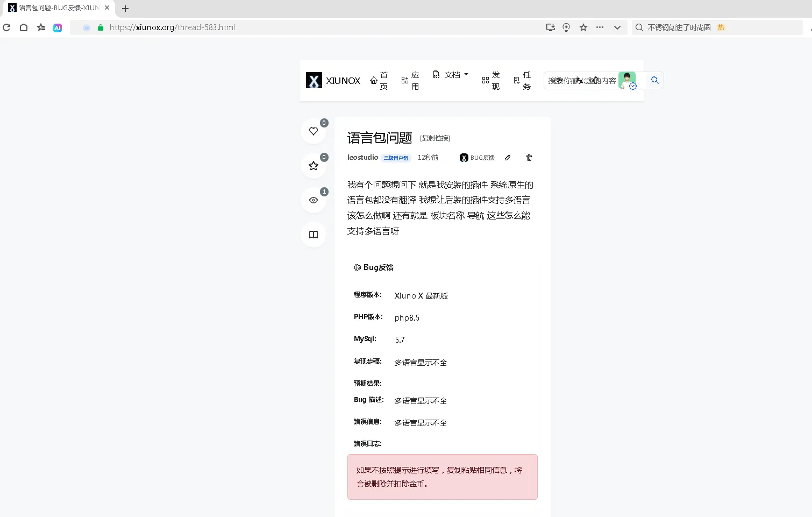This screenshot has height=517, width=812.
Task: Click the value 'Xiuno X 最新版'
Action: click(421, 296)
